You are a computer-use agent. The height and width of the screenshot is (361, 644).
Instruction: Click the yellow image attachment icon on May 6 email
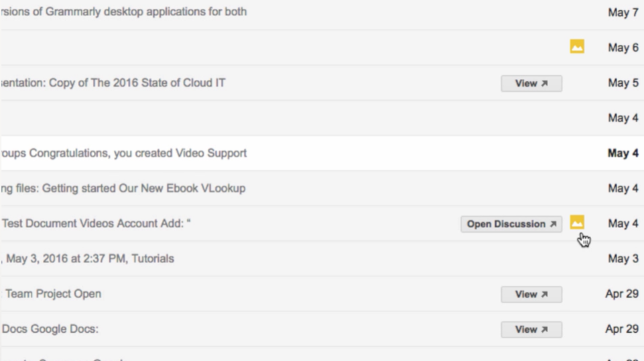577,46
